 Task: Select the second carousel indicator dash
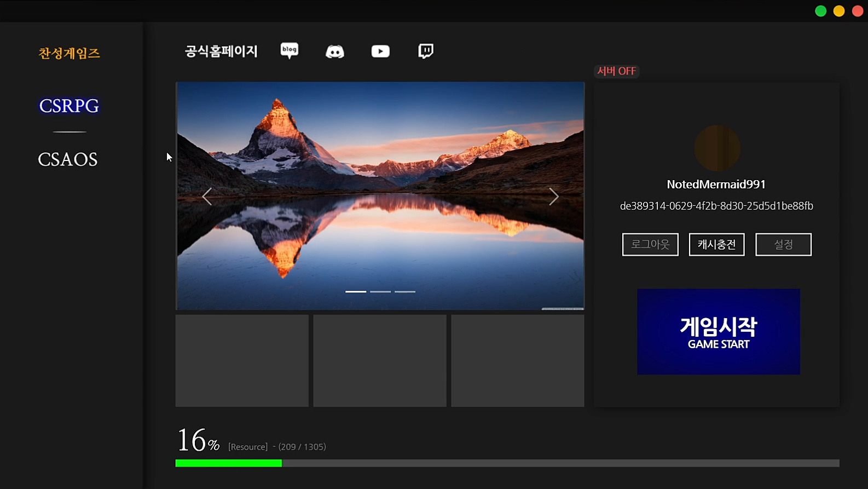(380, 292)
